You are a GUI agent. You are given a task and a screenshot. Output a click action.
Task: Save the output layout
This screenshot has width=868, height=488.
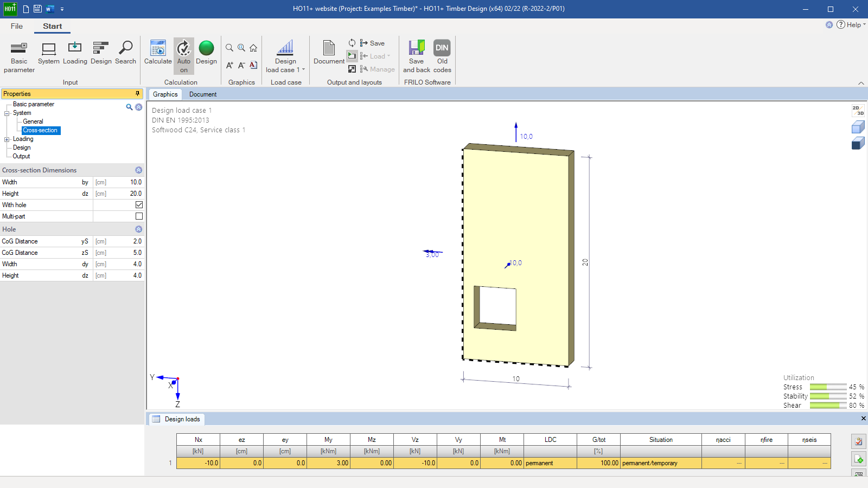[x=372, y=43]
